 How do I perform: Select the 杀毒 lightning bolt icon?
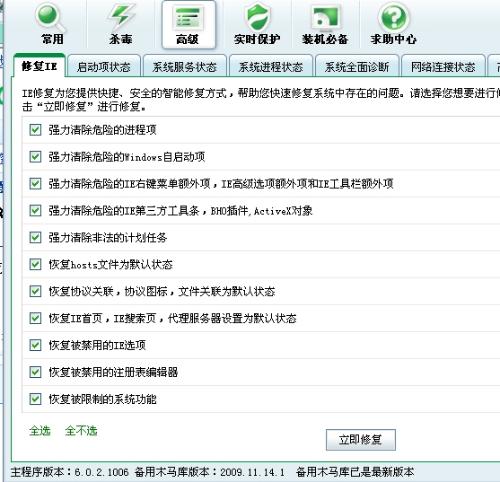coord(121,17)
